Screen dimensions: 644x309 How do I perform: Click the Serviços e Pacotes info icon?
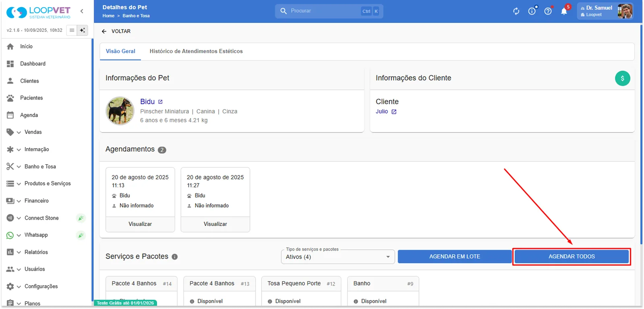coord(175,257)
